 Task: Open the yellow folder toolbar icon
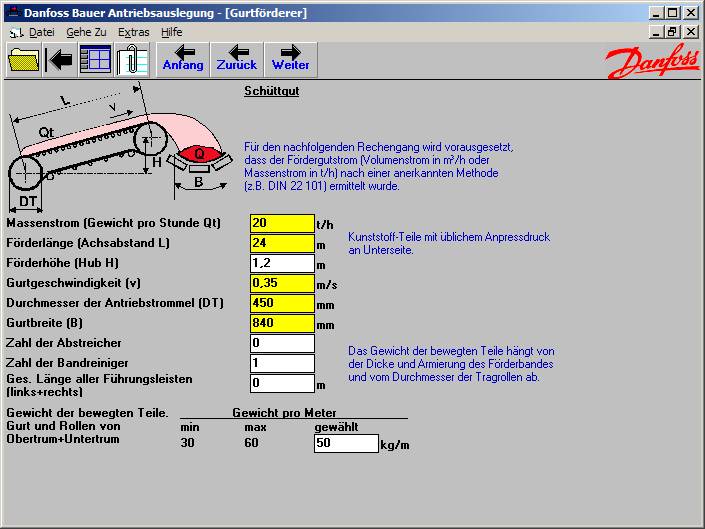click(24, 60)
